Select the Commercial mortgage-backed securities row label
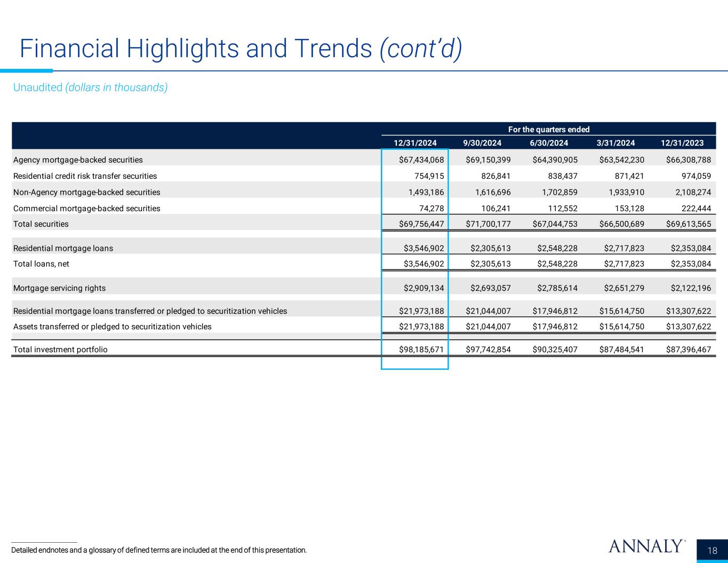 tap(86, 208)
